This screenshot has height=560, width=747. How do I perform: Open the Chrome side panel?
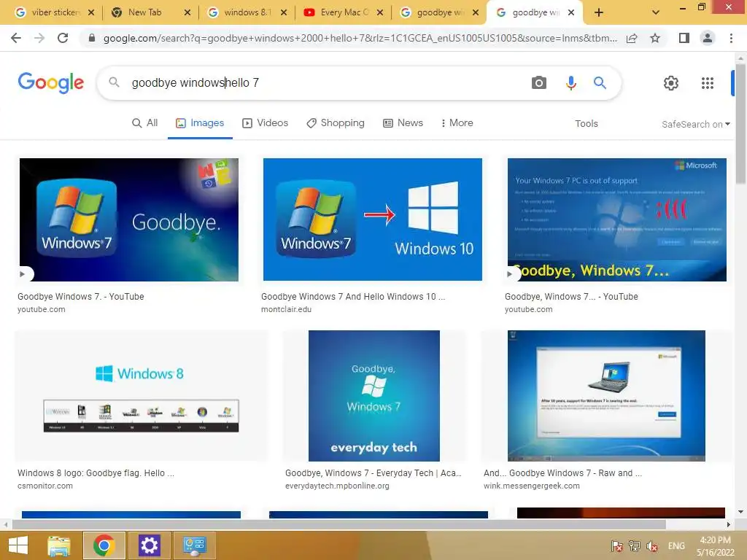[x=684, y=38]
